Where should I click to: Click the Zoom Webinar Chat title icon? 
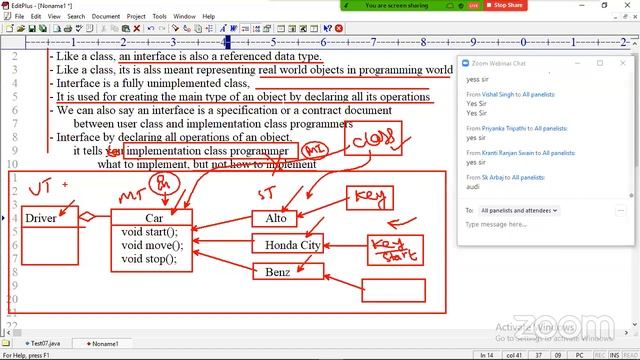coord(465,63)
